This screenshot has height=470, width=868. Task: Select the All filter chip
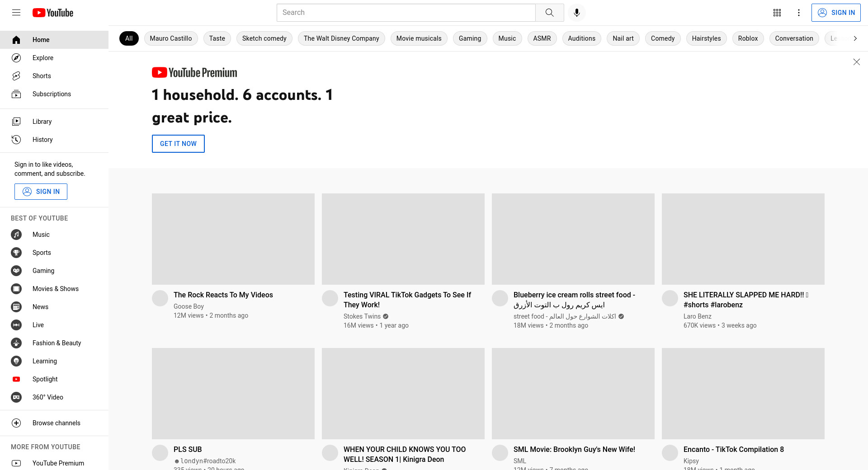point(129,38)
